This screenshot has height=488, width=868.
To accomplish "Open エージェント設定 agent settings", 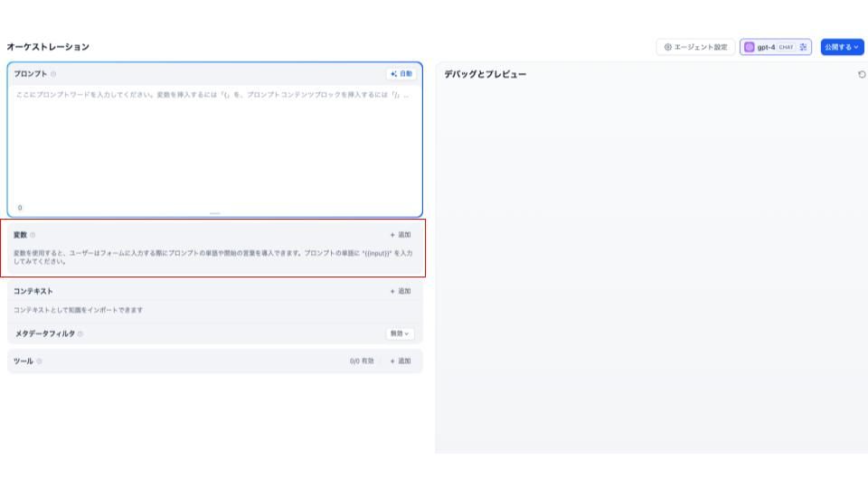I will [695, 47].
